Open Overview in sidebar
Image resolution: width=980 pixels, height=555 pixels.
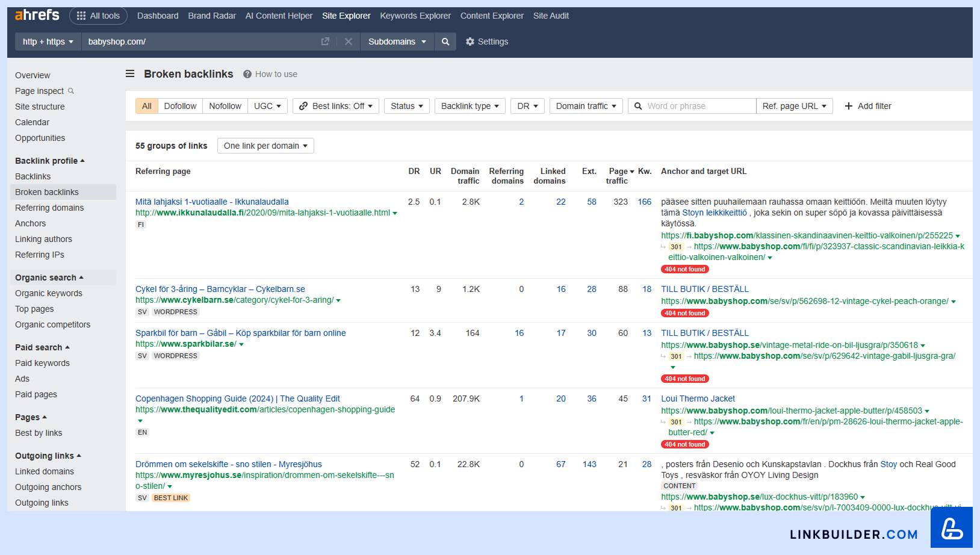(x=33, y=75)
